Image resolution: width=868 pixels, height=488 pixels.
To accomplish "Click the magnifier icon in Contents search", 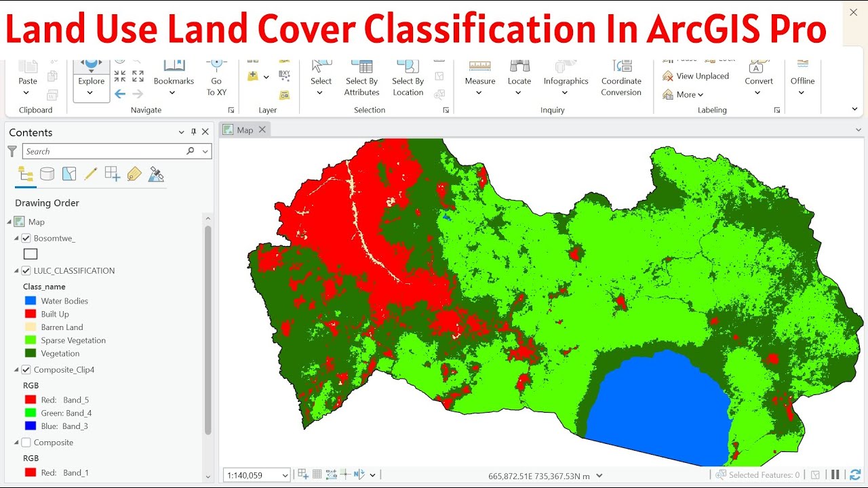I will [x=191, y=151].
